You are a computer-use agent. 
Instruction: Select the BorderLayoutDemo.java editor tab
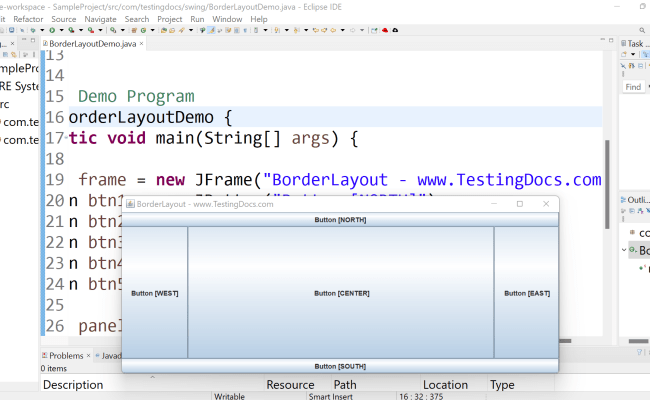[92, 44]
